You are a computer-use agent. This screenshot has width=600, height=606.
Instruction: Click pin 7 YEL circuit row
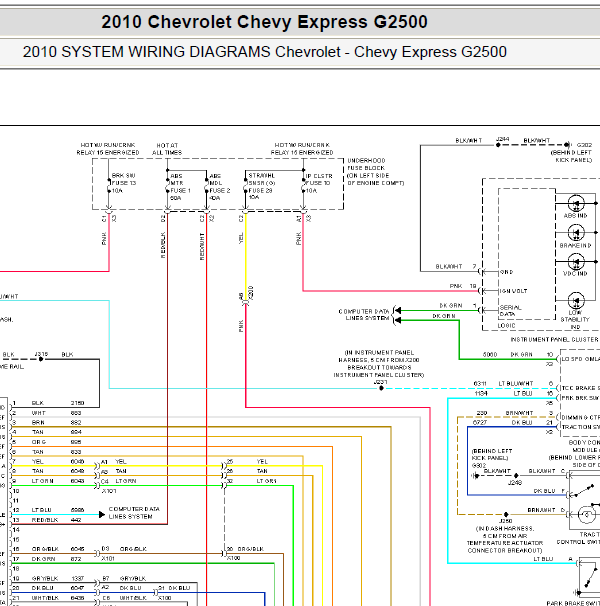tap(48, 461)
